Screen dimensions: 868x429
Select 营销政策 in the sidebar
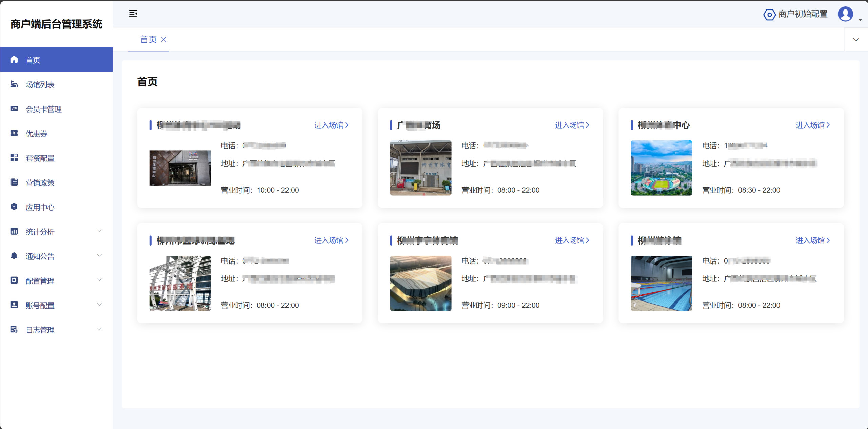(40, 183)
